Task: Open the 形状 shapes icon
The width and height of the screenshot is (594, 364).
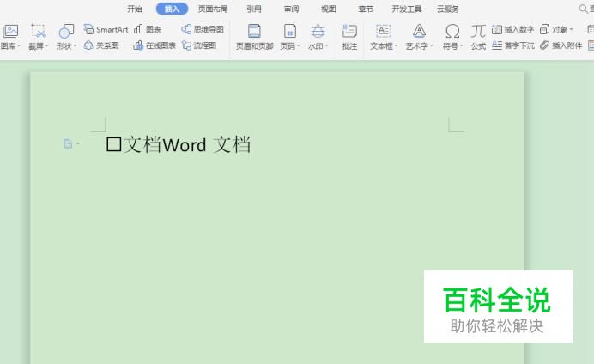Action: pyautogui.click(x=66, y=31)
